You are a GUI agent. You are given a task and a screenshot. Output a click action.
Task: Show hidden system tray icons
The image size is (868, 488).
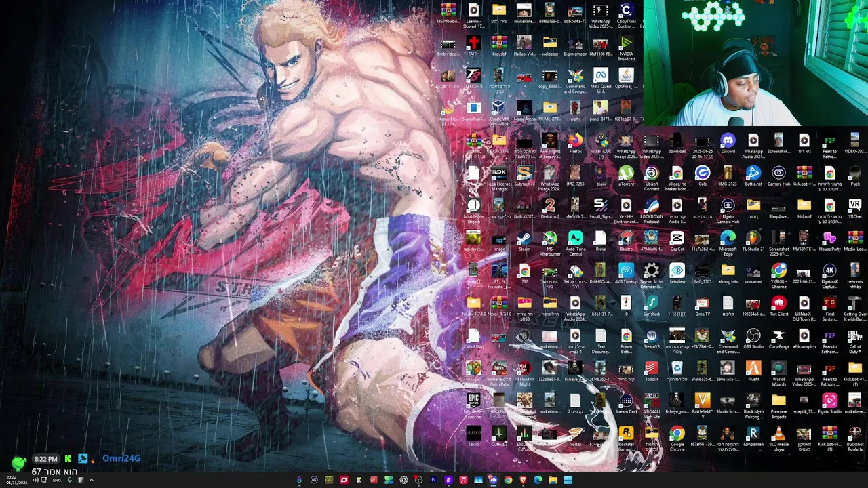pyautogui.click(x=91, y=480)
